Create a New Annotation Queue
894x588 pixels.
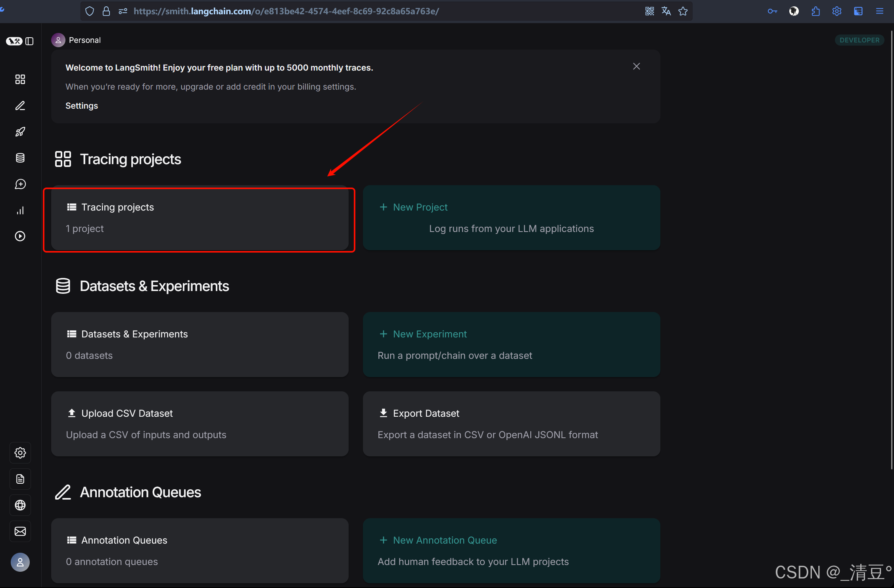pos(512,551)
